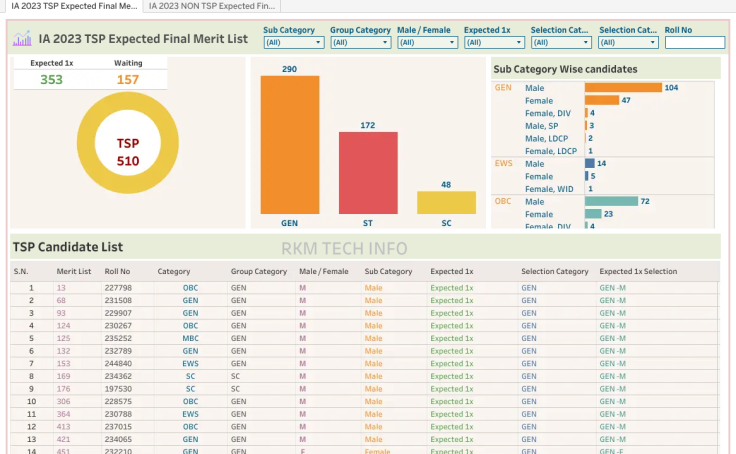Image resolution: width=736 pixels, height=454 pixels.
Task: Select roll number 230267 cell
Action: pyautogui.click(x=118, y=326)
